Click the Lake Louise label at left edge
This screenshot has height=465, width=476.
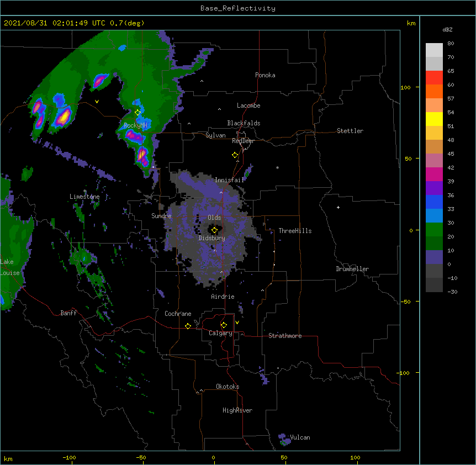coord(9,267)
